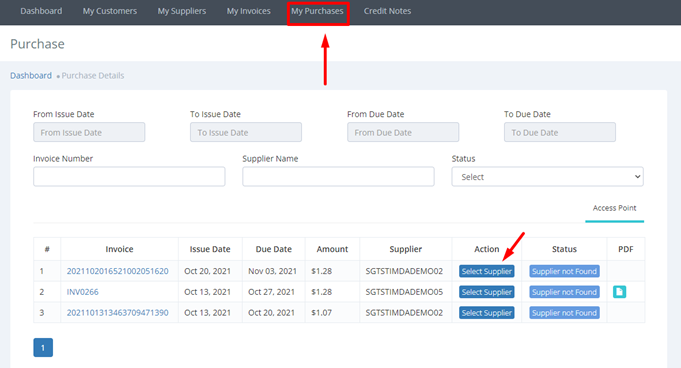Viewport: 681px width, 368px height.
Task: Open invoice link 2021102016521002051620
Action: click(117, 271)
